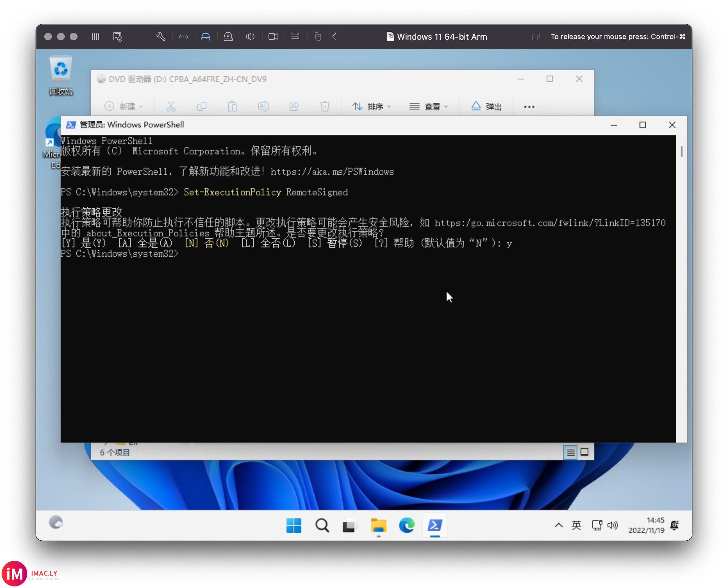The width and height of the screenshot is (728, 588).
Task: Close the DVD drive Explorer window
Action: (x=579, y=79)
